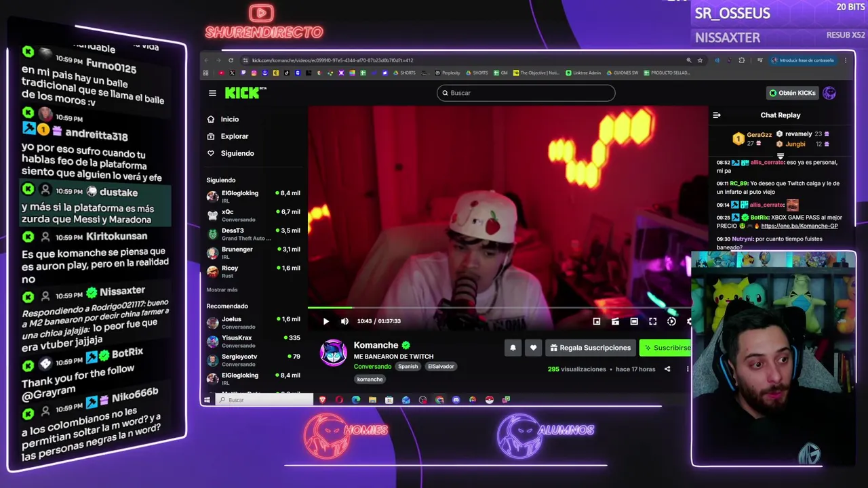Open the video player settings gear

689,321
